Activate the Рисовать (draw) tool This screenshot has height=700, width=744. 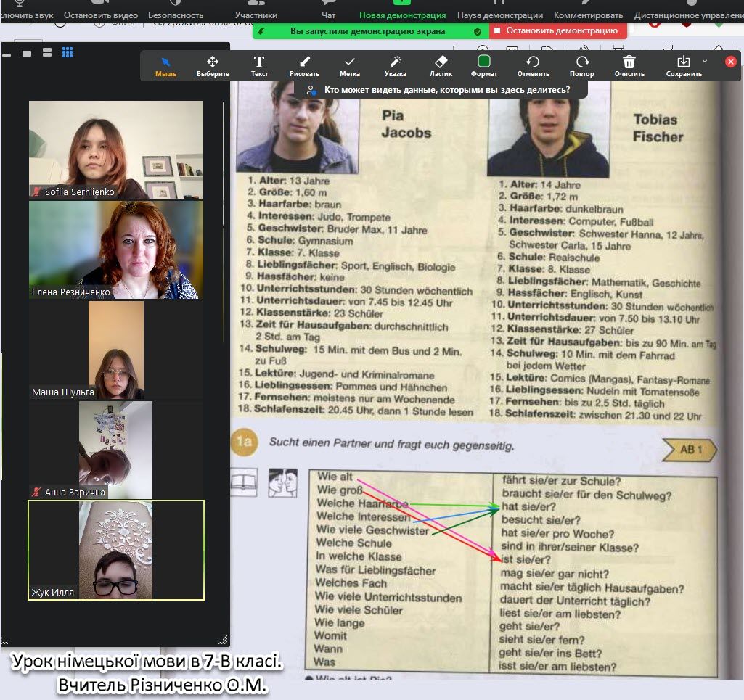click(x=304, y=66)
